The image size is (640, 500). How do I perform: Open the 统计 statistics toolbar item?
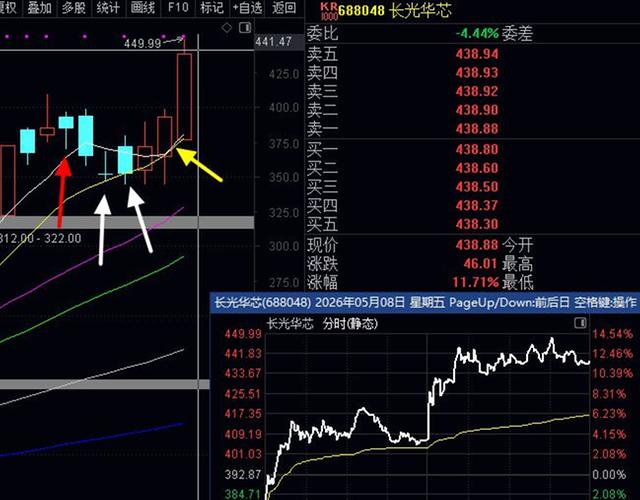point(108,7)
